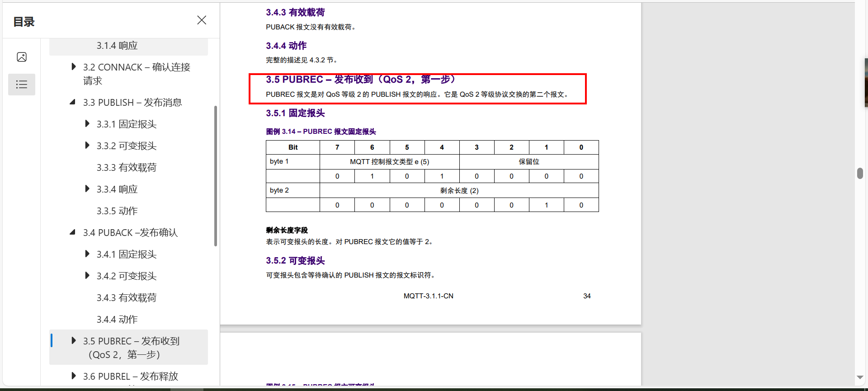Expand 3.3.1 固定报头 arrow
Image resolution: width=868 pixels, height=391 pixels.
point(87,123)
